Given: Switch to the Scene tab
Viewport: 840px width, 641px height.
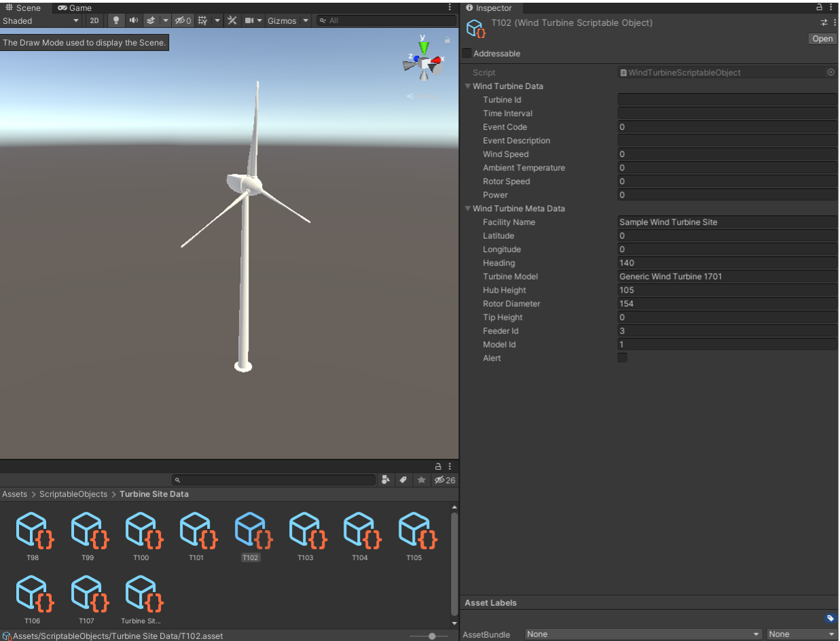Looking at the screenshot, I should [23, 7].
